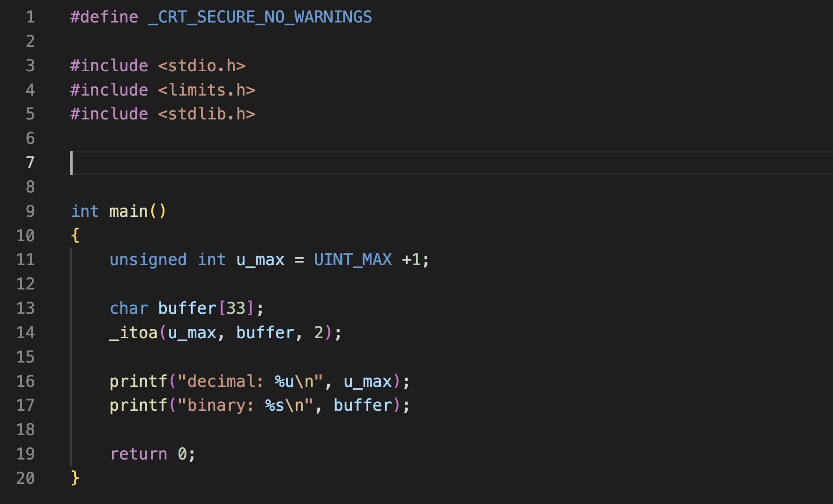Click line number 9 in gutter
The height and width of the screenshot is (504, 833).
(x=30, y=211)
